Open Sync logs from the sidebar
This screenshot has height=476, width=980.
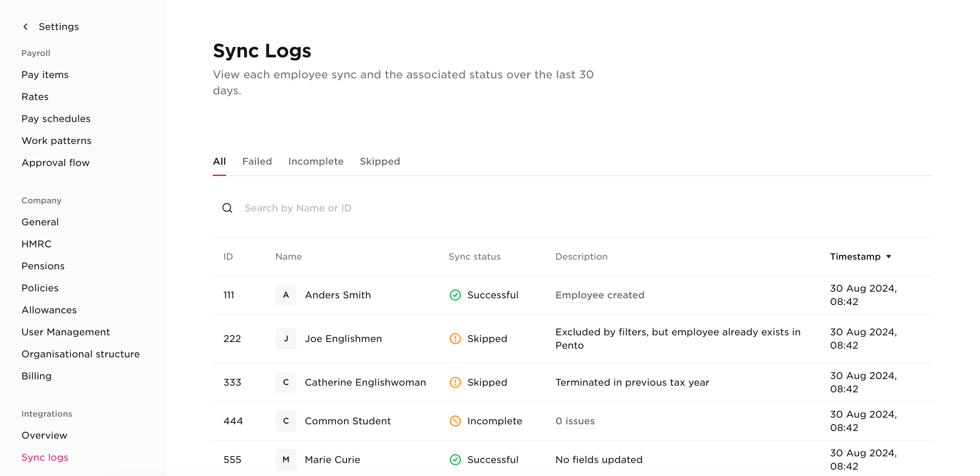click(x=45, y=457)
